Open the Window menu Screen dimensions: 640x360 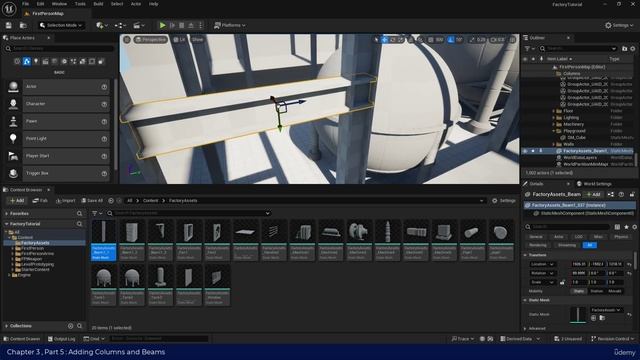coord(59,4)
